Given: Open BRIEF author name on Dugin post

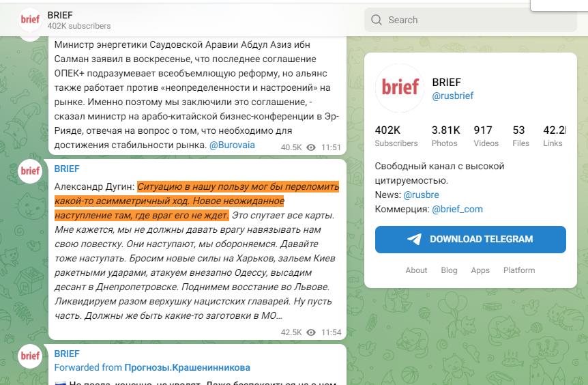Looking at the screenshot, I should 67,169.
